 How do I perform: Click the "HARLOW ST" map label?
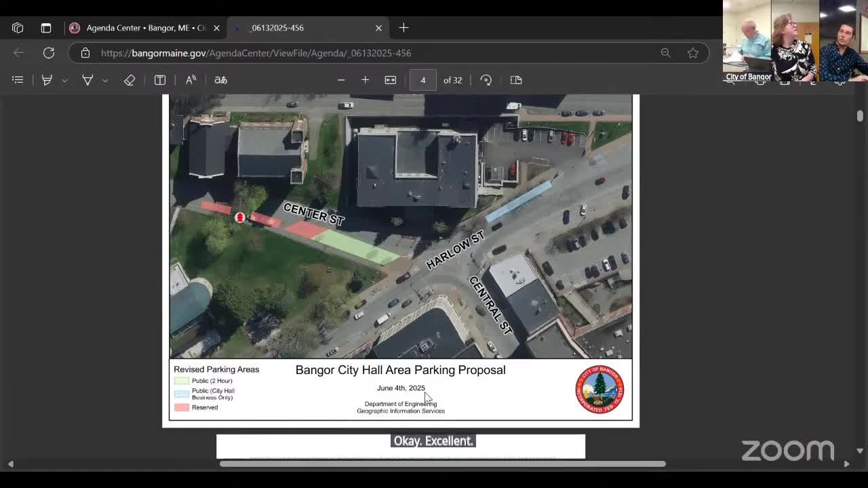(x=456, y=249)
